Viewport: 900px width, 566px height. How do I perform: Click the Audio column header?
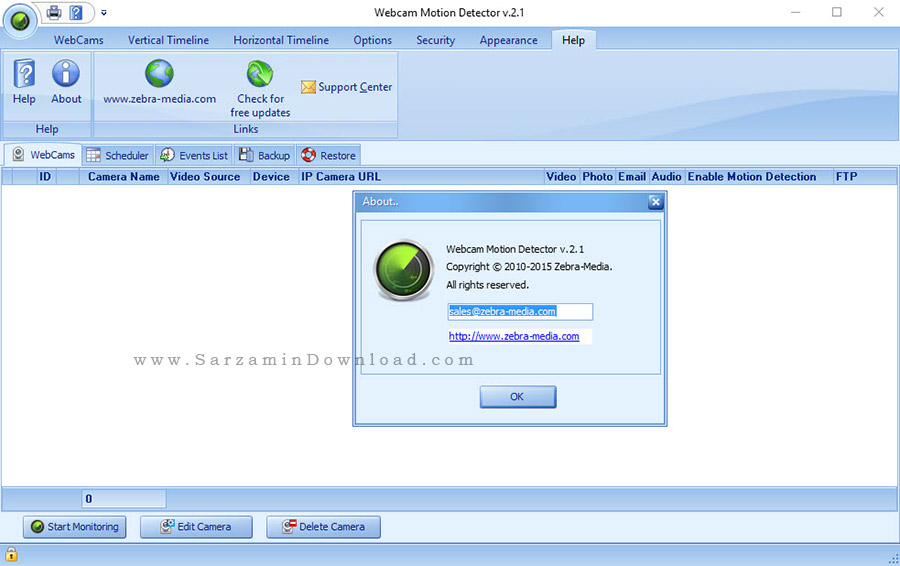(x=666, y=177)
